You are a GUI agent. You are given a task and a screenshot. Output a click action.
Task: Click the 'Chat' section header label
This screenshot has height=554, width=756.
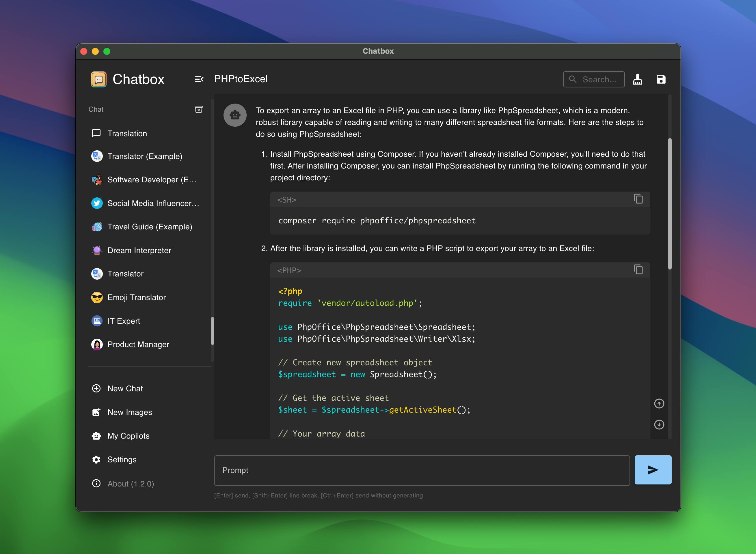pyautogui.click(x=96, y=109)
